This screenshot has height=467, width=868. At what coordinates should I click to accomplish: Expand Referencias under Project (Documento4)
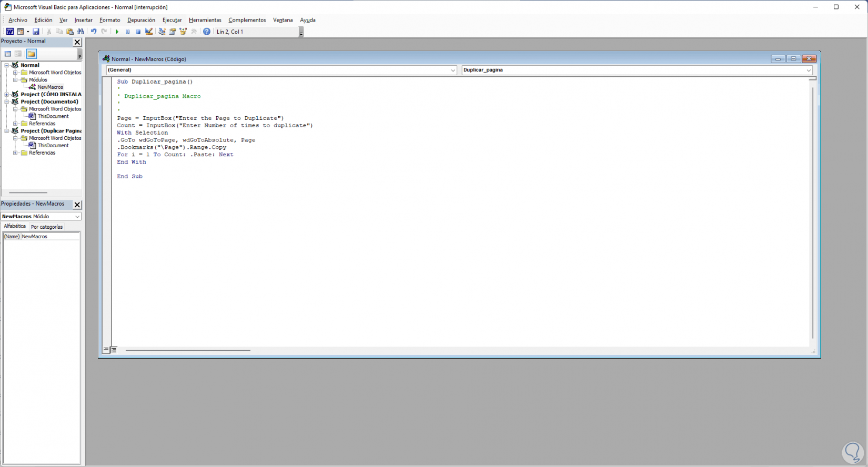click(15, 124)
